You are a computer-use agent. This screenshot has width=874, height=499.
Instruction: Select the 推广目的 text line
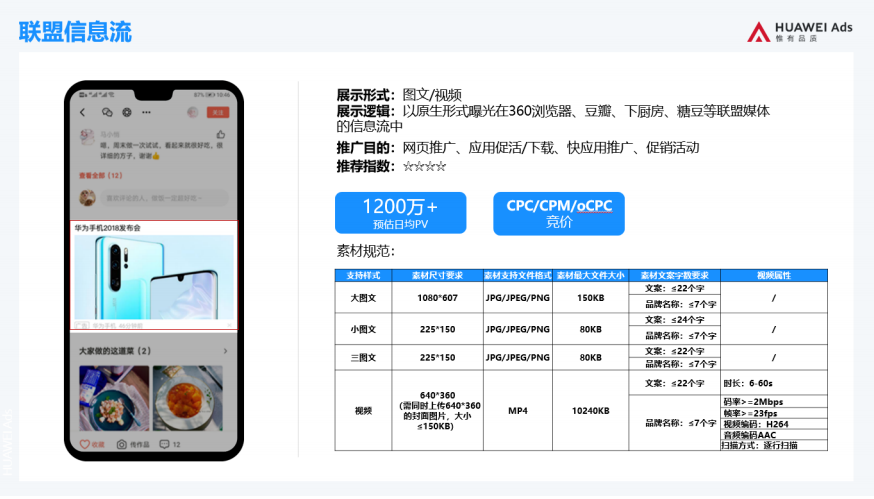tap(518, 148)
